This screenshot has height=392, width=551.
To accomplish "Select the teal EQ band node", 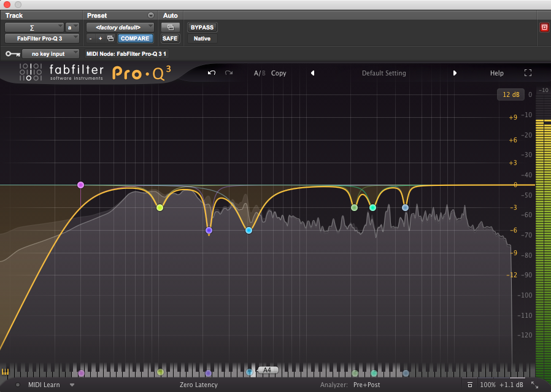I will (x=373, y=207).
